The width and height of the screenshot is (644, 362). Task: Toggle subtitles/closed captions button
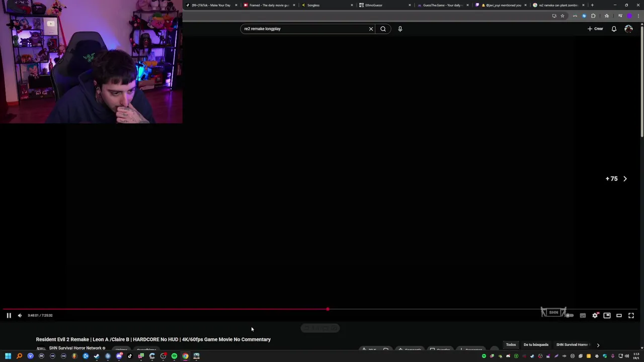coord(583,315)
